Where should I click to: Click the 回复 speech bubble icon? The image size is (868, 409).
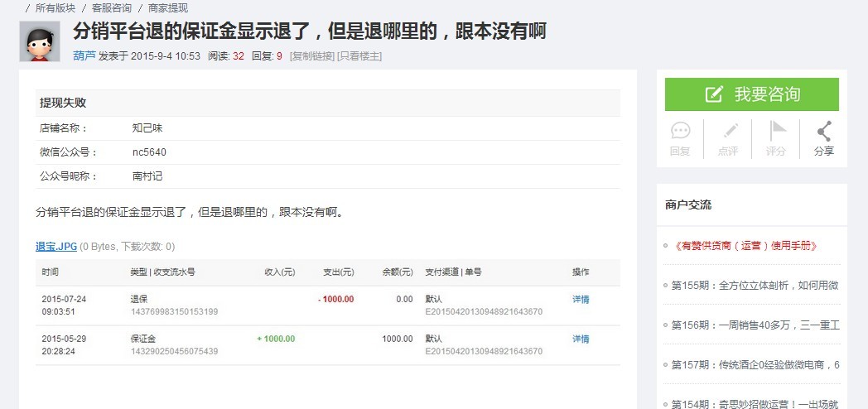680,131
